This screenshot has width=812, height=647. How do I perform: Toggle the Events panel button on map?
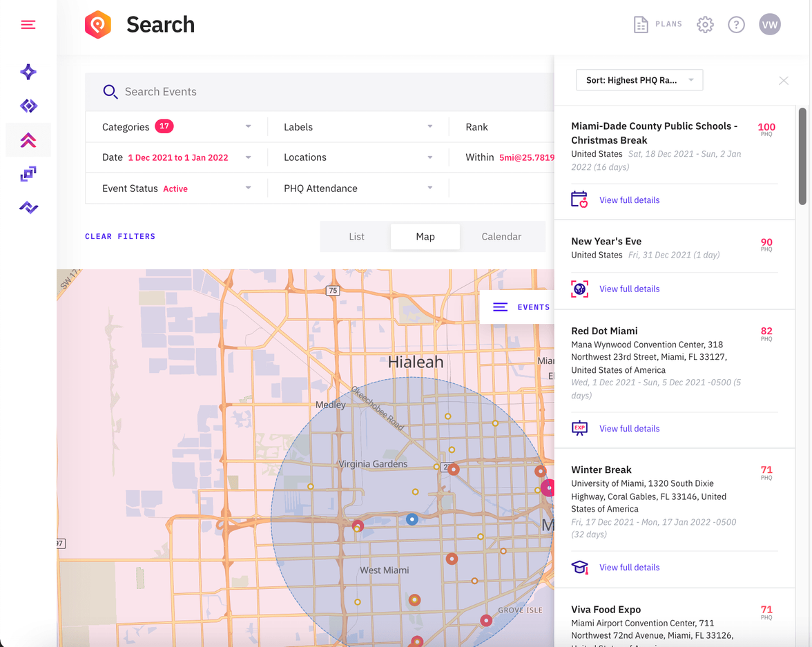[521, 307]
